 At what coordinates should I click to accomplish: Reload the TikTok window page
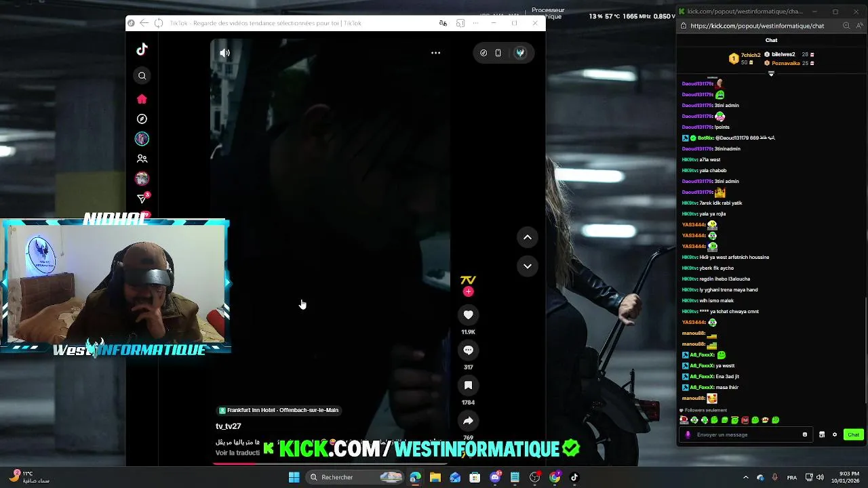coord(159,23)
